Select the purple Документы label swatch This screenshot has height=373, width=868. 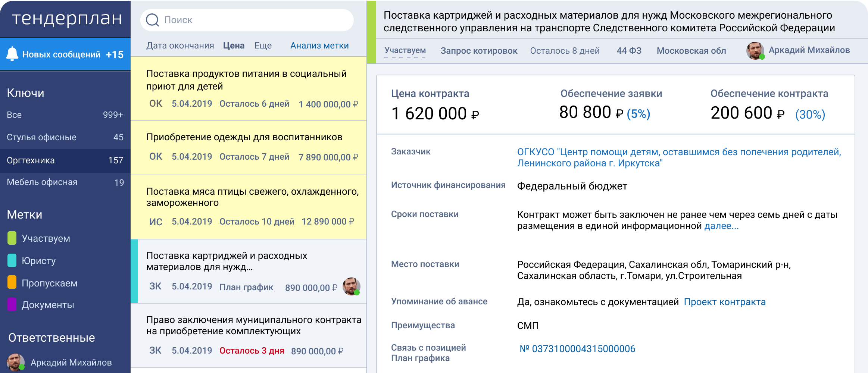click(12, 304)
